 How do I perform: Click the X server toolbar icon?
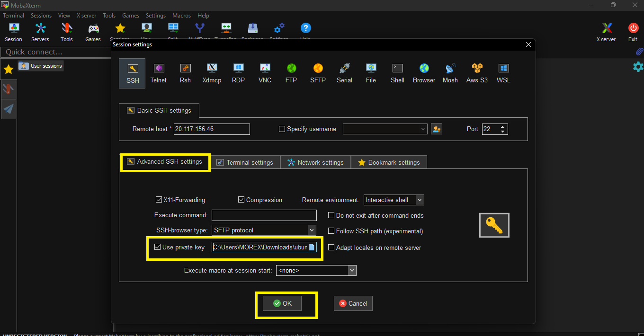click(x=606, y=32)
